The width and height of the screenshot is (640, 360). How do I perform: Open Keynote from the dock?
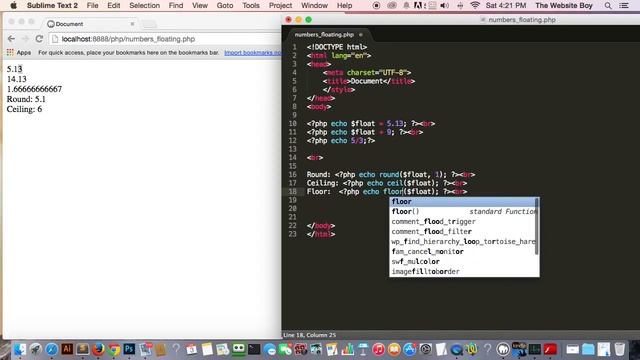coord(363,349)
